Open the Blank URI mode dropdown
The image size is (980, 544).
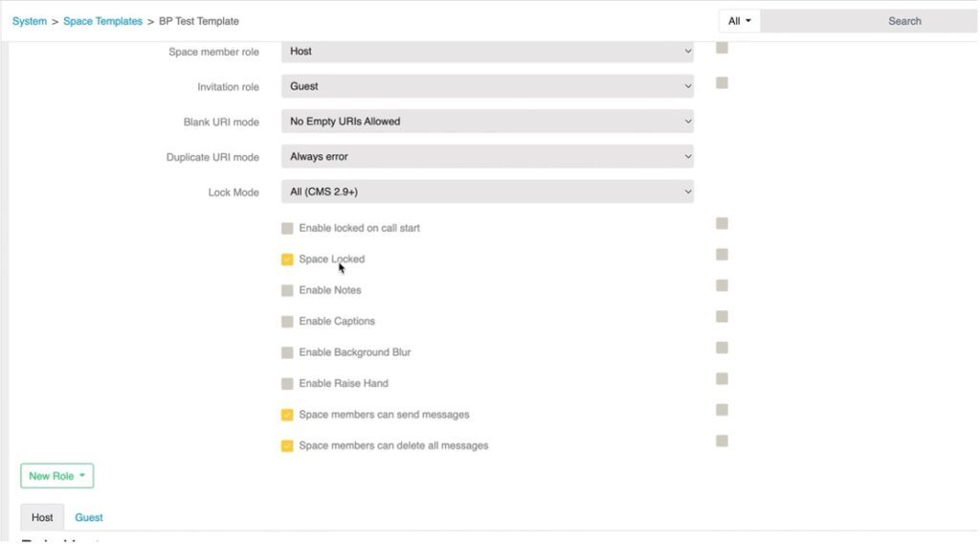click(487, 122)
